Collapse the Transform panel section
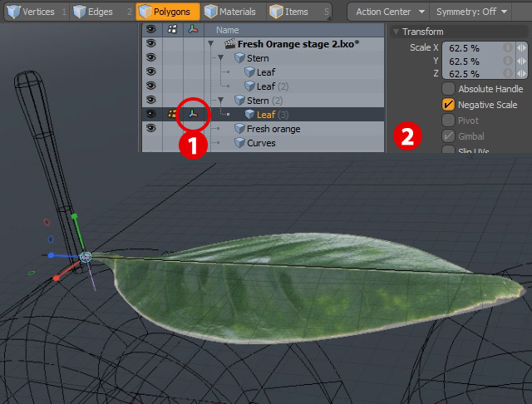Image resolution: width=532 pixels, height=404 pixels. point(396,32)
